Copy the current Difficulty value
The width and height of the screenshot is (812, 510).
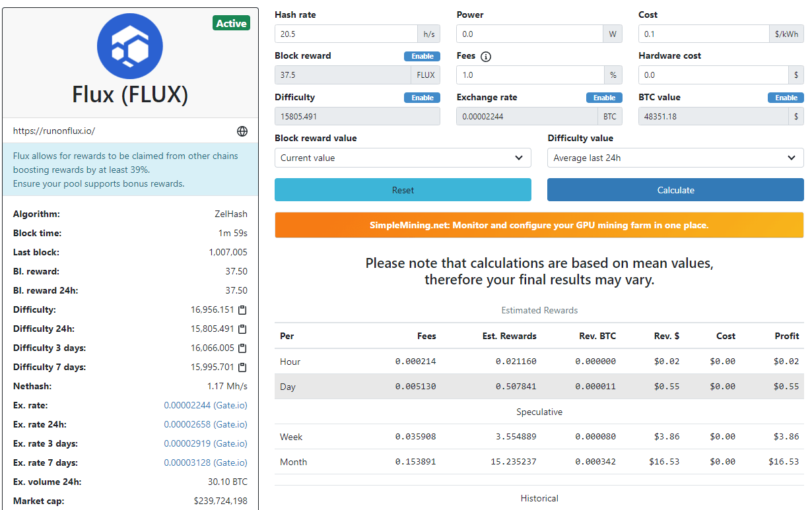[242, 310]
